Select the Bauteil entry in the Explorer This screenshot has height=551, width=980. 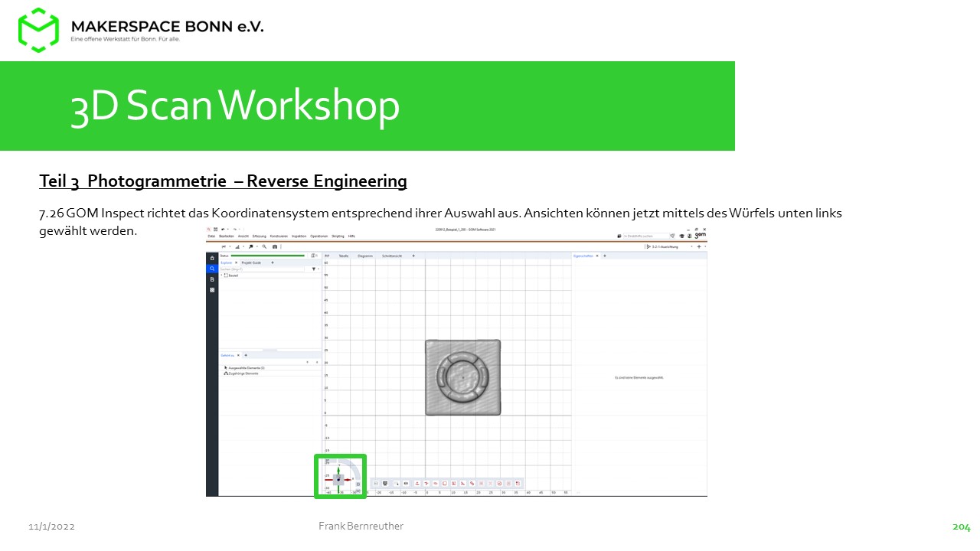pos(233,275)
